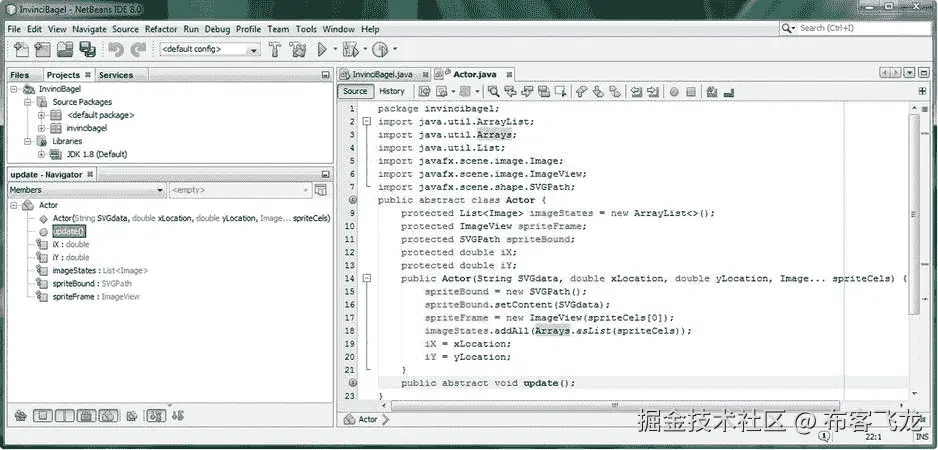Switch to the Source view button

(x=355, y=92)
